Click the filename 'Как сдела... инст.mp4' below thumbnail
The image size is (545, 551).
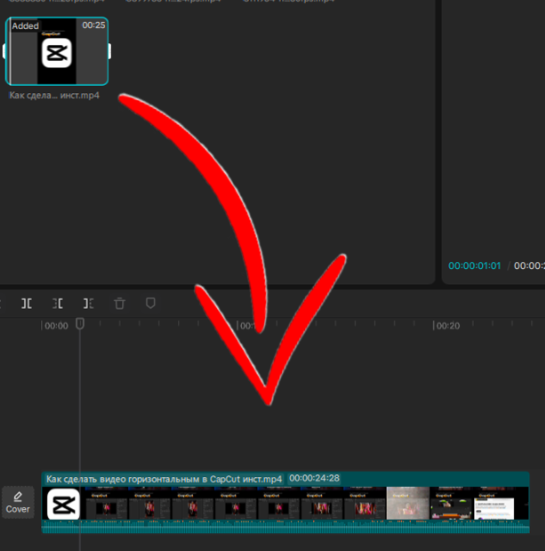coord(54,95)
